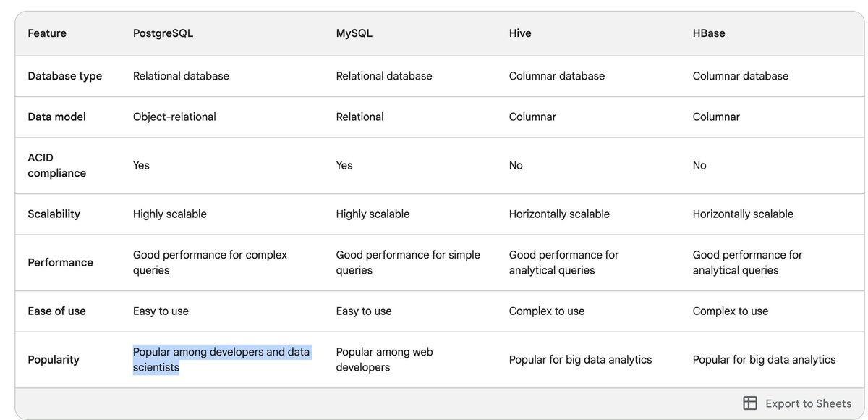Select the MySQL column header
This screenshot has width=868, height=420.
pos(352,33)
